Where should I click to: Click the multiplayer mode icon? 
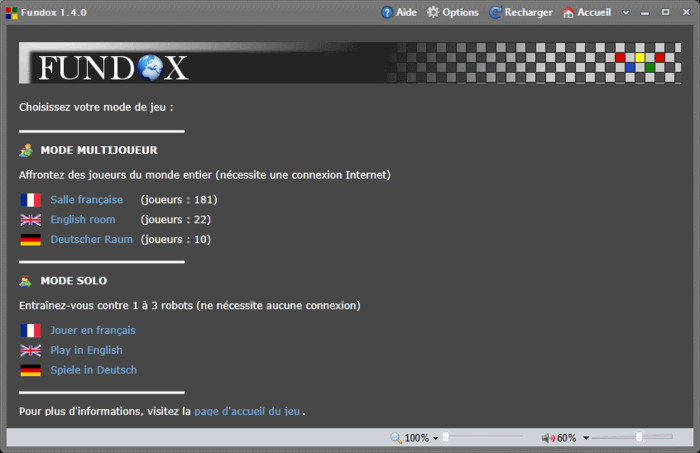(26, 150)
